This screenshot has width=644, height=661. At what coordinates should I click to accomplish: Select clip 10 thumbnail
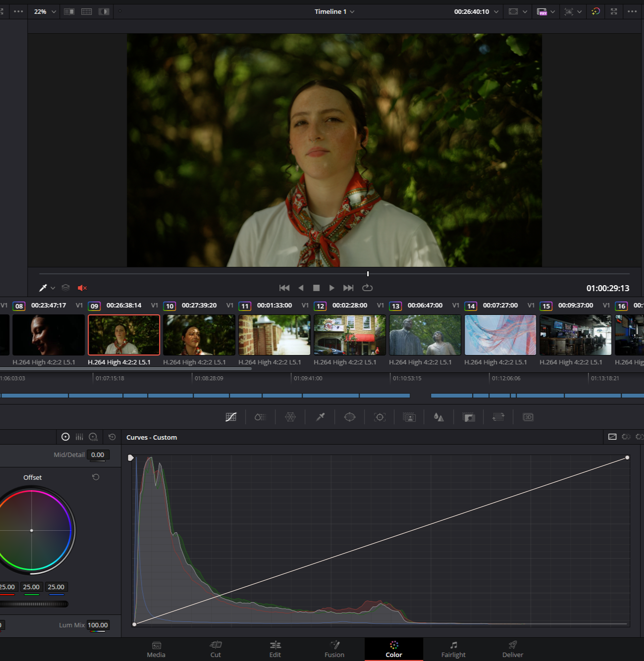[x=199, y=335]
